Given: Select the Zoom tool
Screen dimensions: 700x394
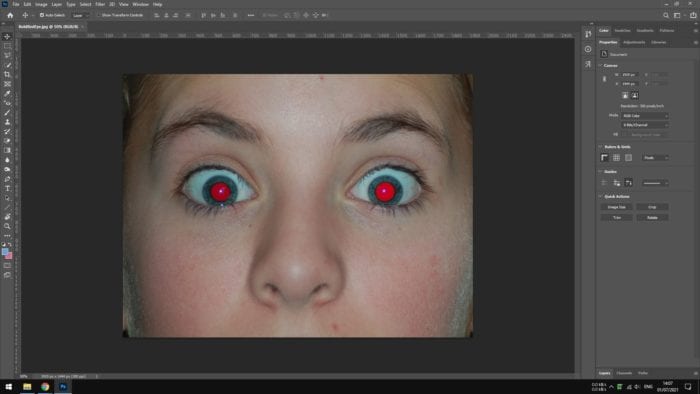Looking at the screenshot, I should [7, 226].
